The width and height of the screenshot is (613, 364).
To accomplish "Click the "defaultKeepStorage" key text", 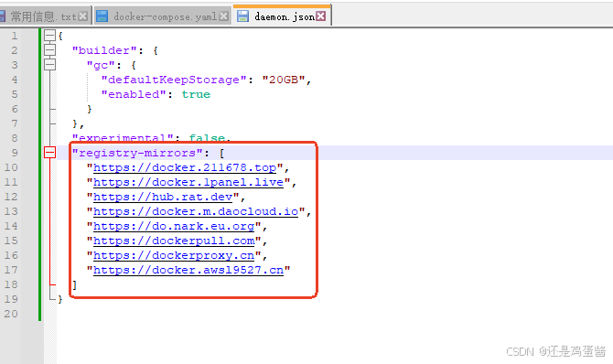I will (174, 80).
